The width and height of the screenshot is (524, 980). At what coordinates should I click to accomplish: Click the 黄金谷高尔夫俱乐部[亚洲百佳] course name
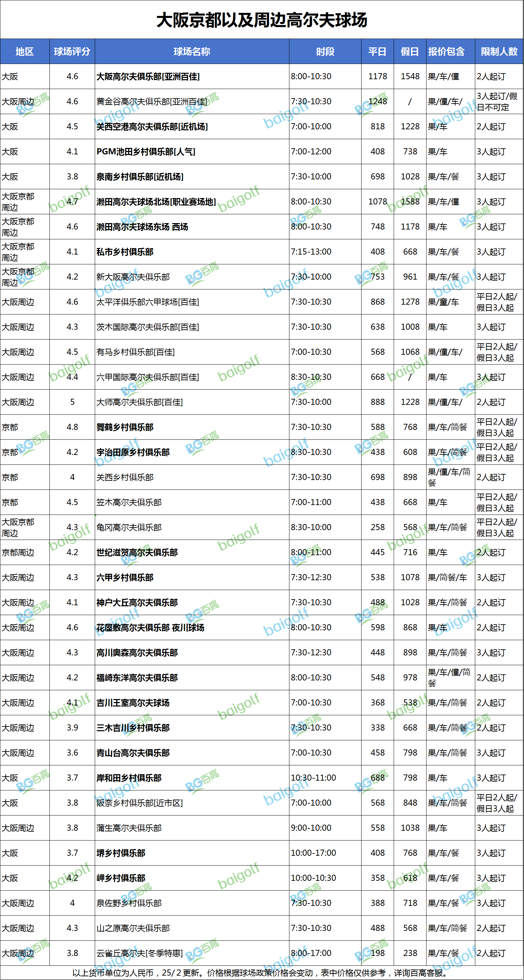[x=152, y=102]
